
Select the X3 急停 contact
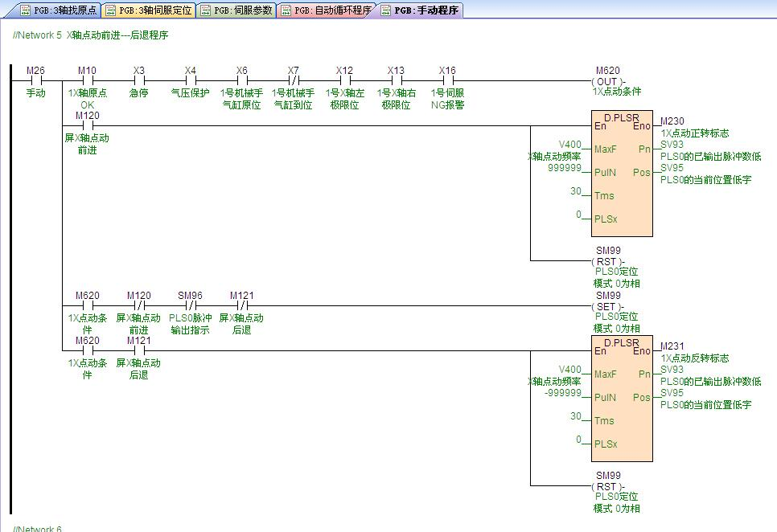click(138, 80)
